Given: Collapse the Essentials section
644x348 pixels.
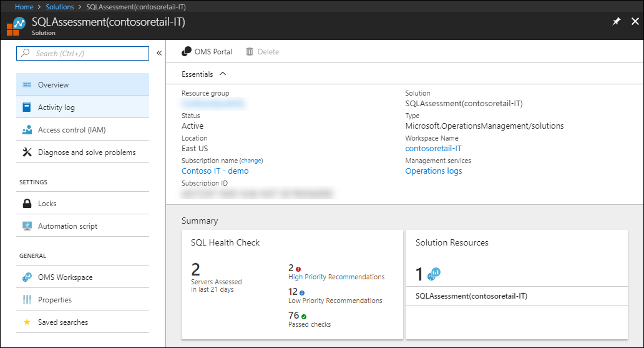Looking at the screenshot, I should (x=223, y=74).
